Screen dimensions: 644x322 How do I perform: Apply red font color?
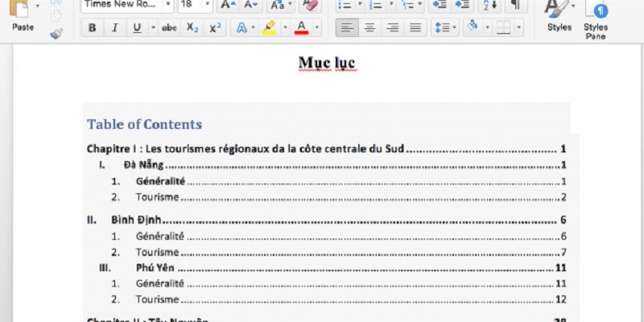(301, 28)
